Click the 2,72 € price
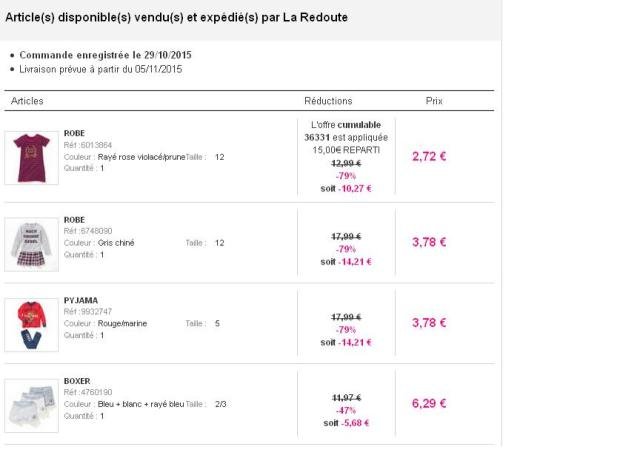The width and height of the screenshot is (640, 475). coord(429,156)
